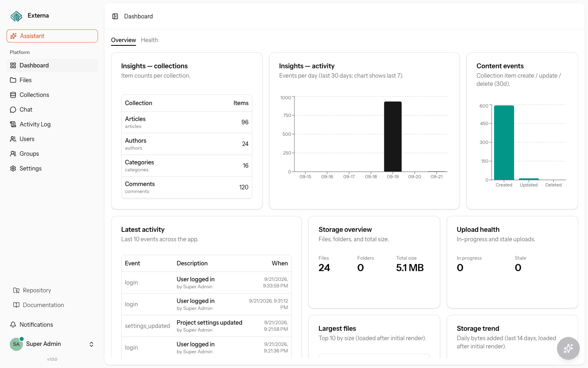Expand the Super Admin account menu chevron

[91, 344]
